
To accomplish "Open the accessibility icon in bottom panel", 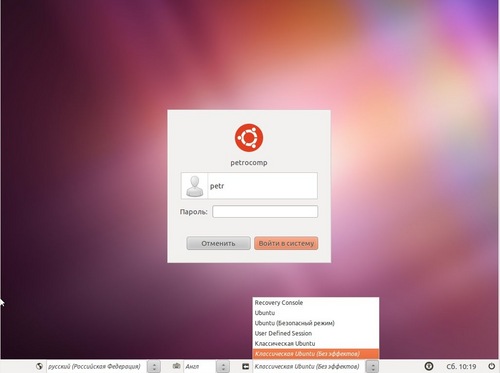I will (x=429, y=366).
